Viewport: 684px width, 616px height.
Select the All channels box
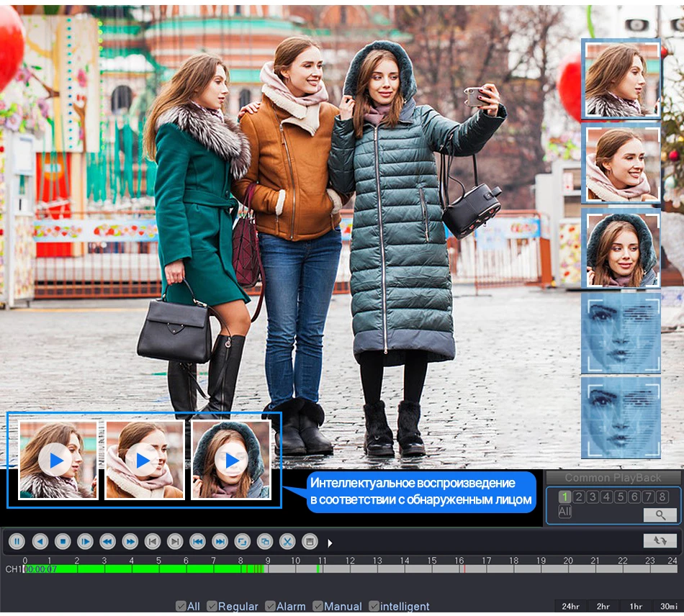[564, 512]
